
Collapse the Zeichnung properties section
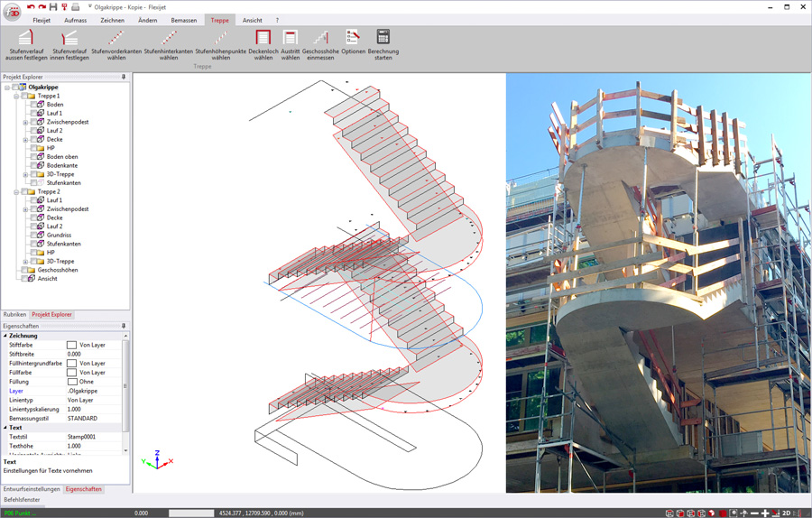(x=5, y=336)
